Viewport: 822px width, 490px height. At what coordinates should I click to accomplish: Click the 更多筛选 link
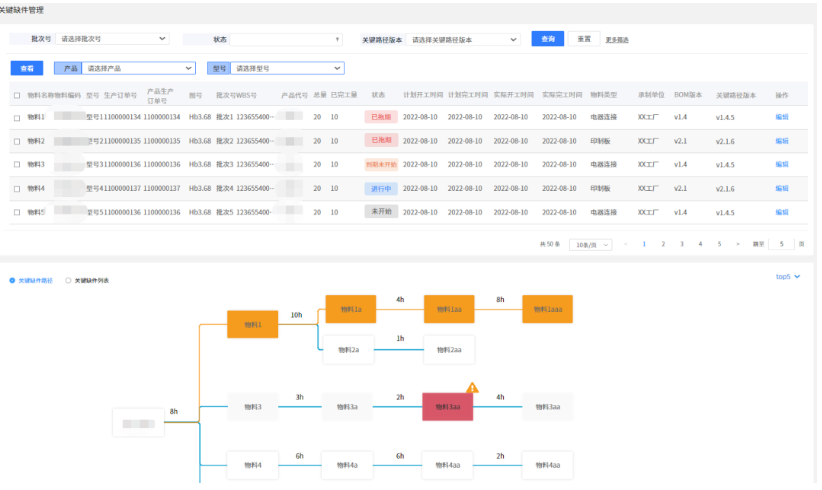(617, 40)
